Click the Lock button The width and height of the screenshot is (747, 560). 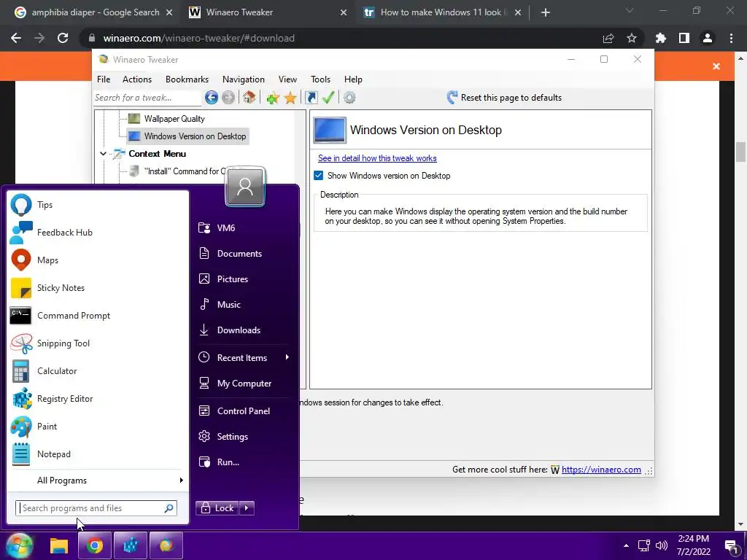pos(217,508)
